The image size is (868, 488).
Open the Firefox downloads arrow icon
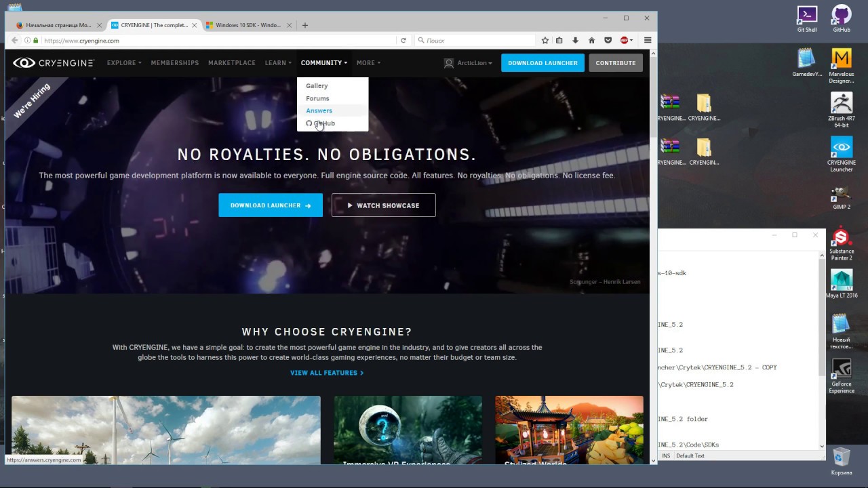575,41
